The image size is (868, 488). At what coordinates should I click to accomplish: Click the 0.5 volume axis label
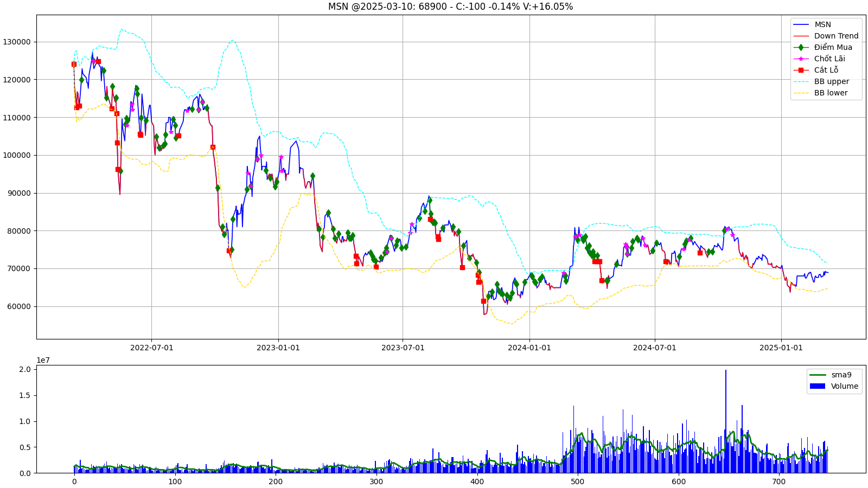point(25,447)
